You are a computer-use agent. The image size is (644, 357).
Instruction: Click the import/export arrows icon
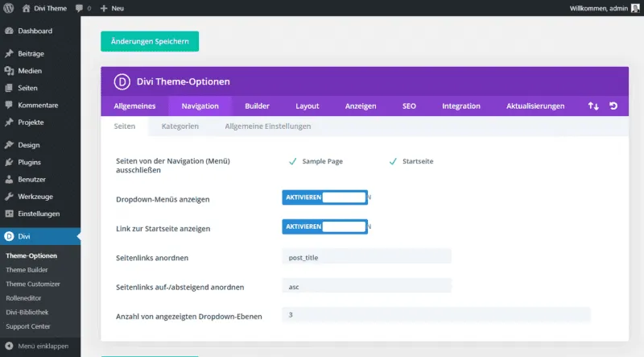(x=593, y=106)
